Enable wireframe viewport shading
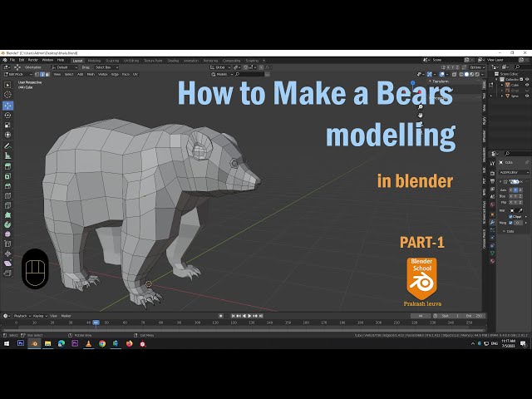532x399 pixels. [461, 74]
